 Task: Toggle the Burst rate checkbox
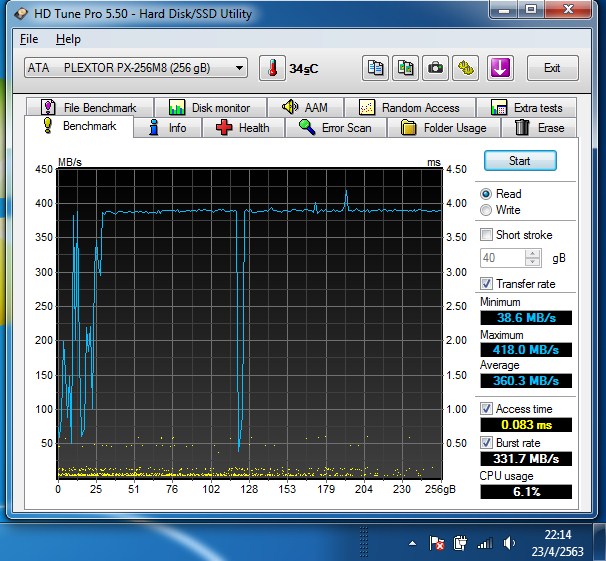point(486,442)
